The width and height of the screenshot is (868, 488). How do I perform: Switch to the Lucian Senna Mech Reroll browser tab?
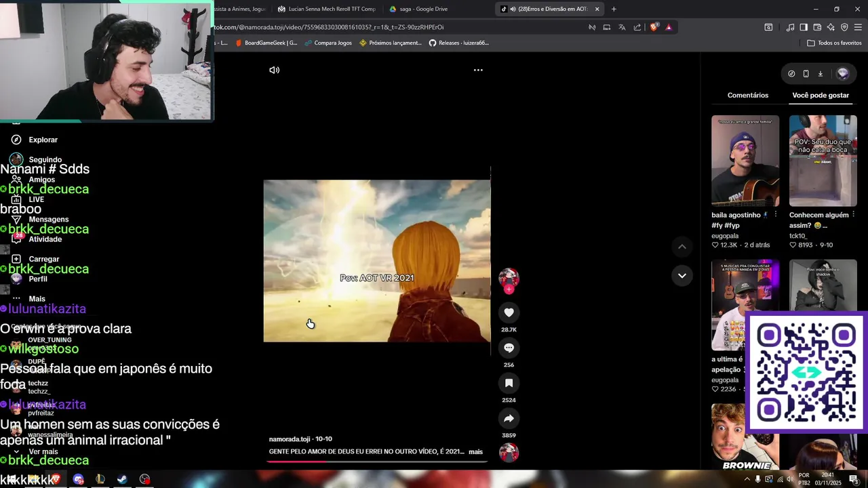327,9
